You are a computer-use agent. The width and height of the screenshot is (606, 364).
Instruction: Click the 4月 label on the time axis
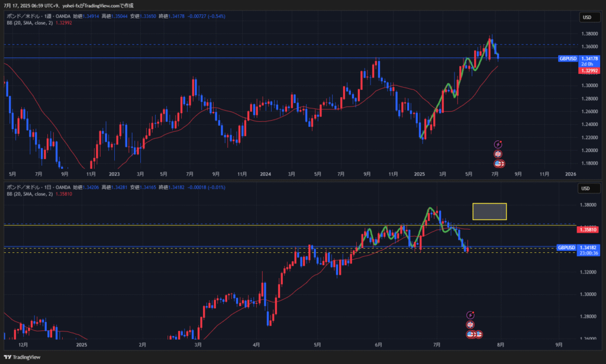click(x=256, y=344)
